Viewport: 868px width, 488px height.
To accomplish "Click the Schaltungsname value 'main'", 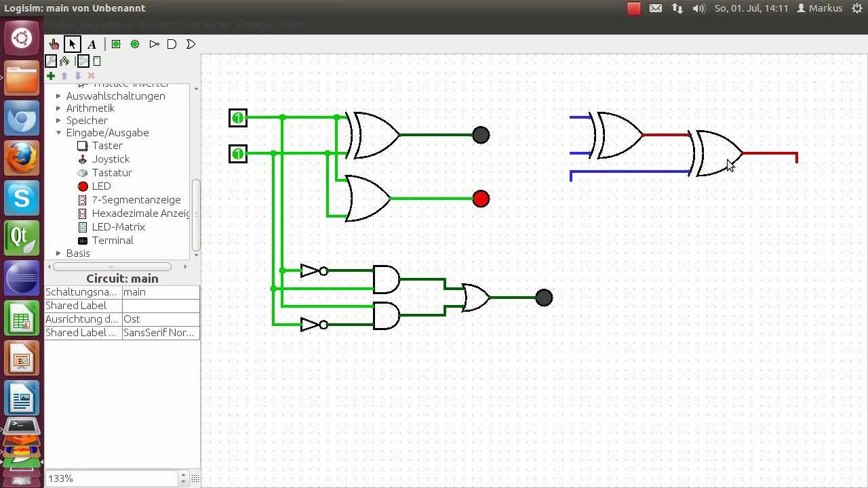I will click(161, 292).
